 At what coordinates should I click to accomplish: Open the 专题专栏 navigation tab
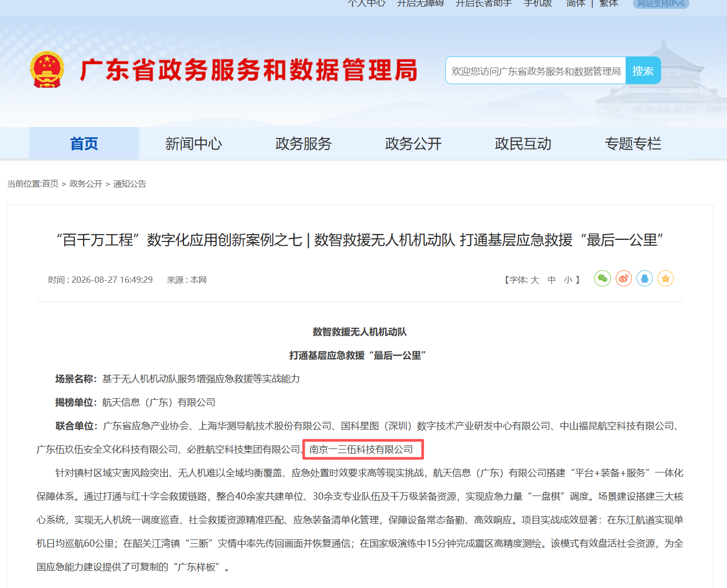click(x=633, y=144)
